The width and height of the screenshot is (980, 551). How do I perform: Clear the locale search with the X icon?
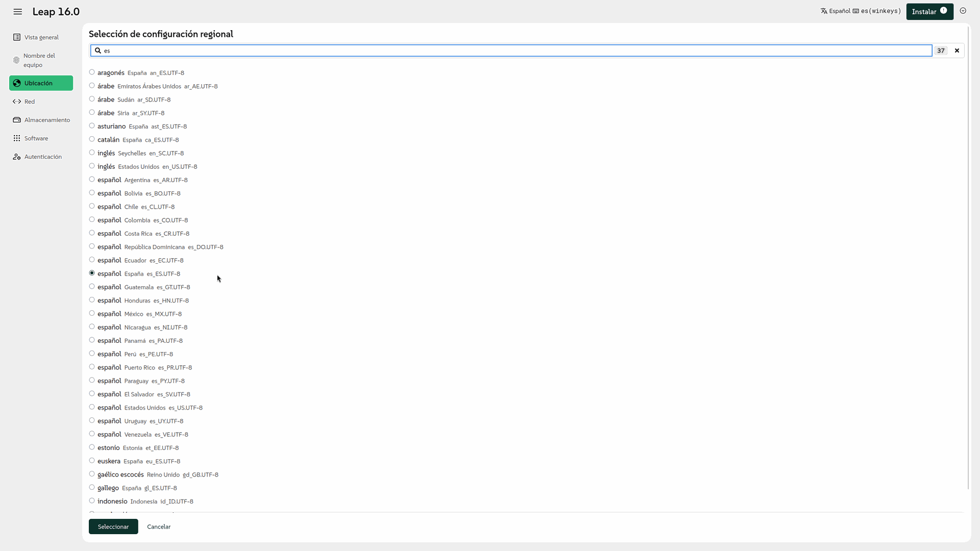(x=957, y=51)
